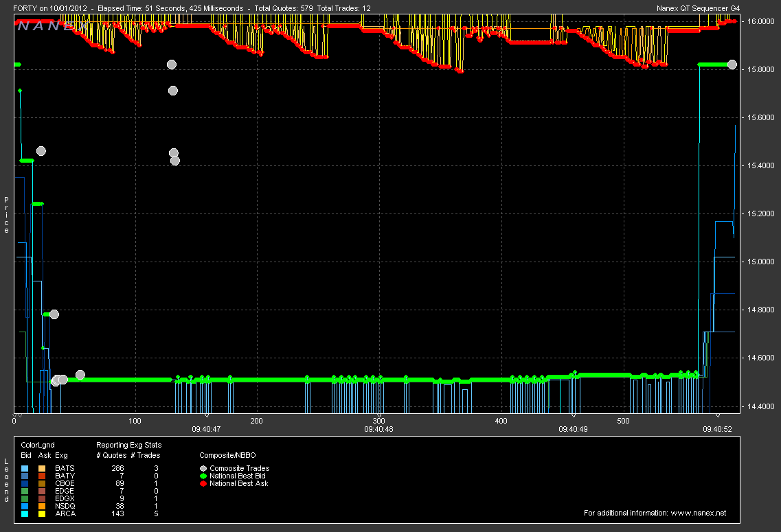Viewport: 781px width, 532px height.
Task: Click the 09:40:48 time marker
Action: (x=378, y=429)
